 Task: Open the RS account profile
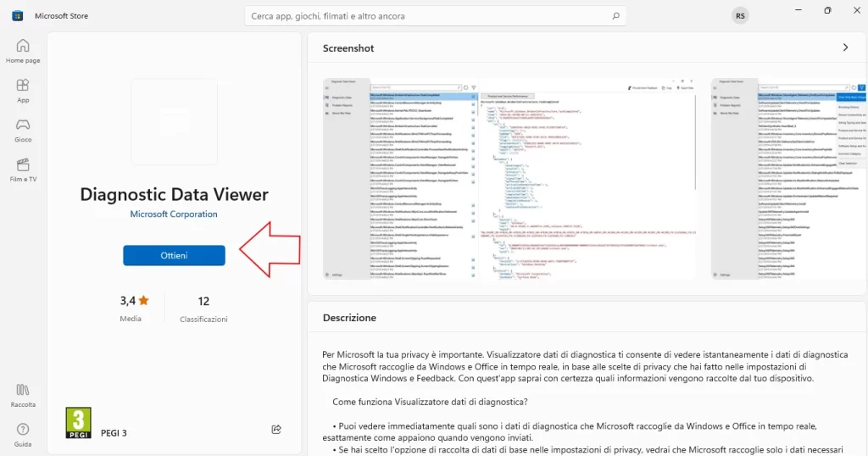pyautogui.click(x=740, y=16)
